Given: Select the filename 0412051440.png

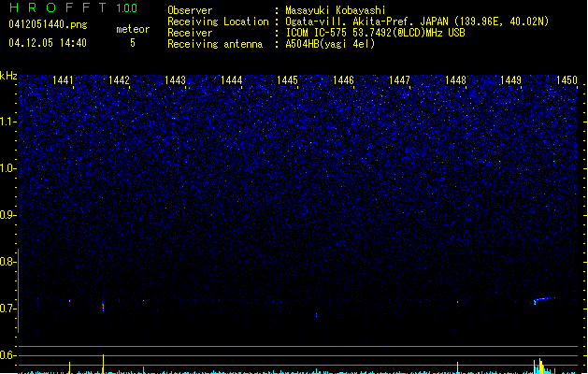Looking at the screenshot, I should (48, 24).
